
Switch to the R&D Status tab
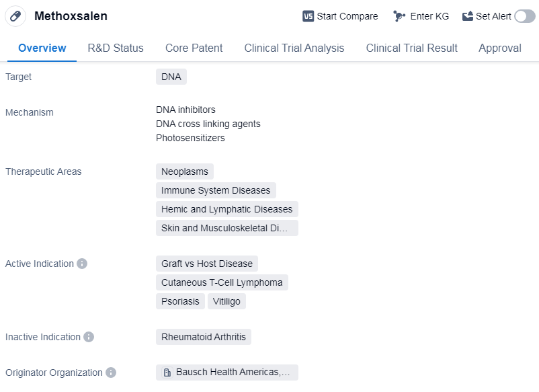116,48
